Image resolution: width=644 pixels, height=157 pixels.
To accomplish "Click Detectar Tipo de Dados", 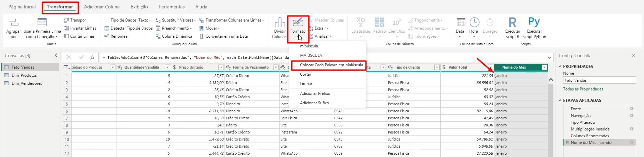I will pyautogui.click(x=129, y=28).
